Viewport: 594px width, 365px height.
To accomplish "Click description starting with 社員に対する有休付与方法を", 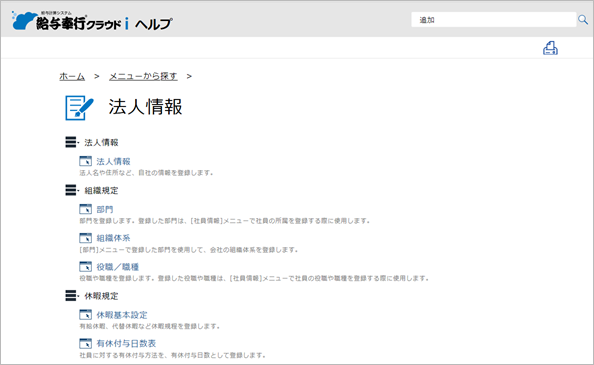I will 172,356.
